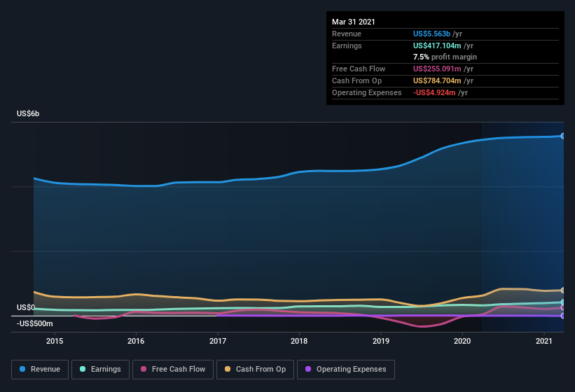Click the 2016 x-axis label

click(136, 341)
